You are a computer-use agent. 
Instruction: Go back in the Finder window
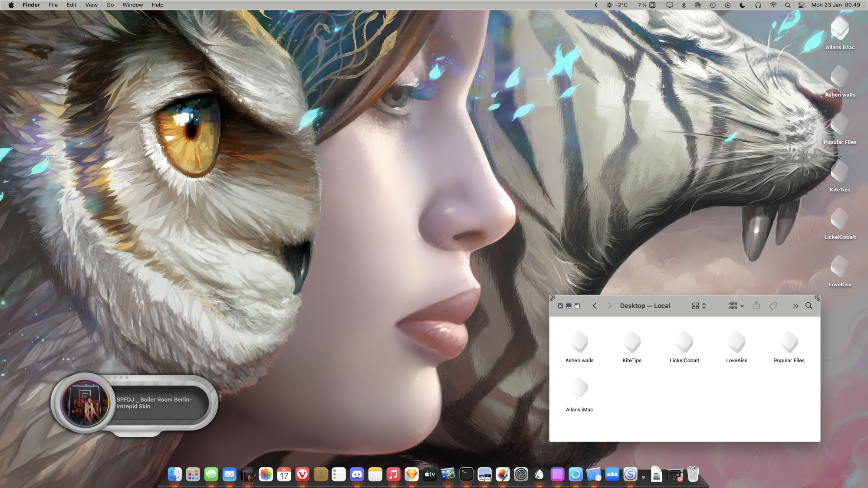click(x=595, y=306)
